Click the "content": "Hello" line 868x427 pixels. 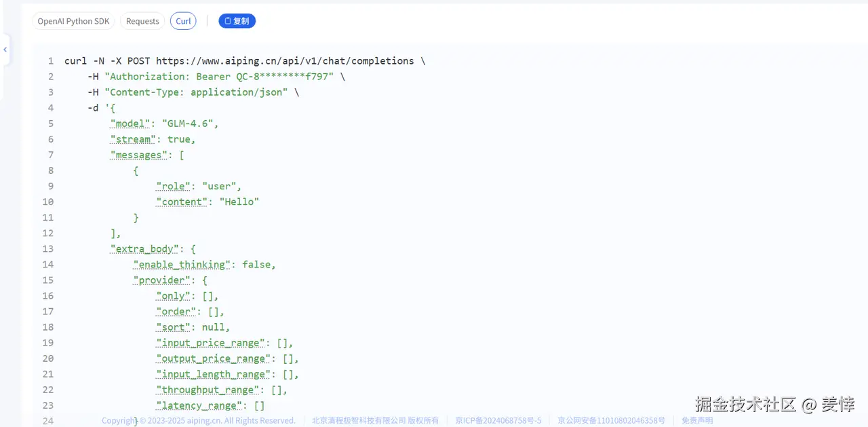pos(208,202)
